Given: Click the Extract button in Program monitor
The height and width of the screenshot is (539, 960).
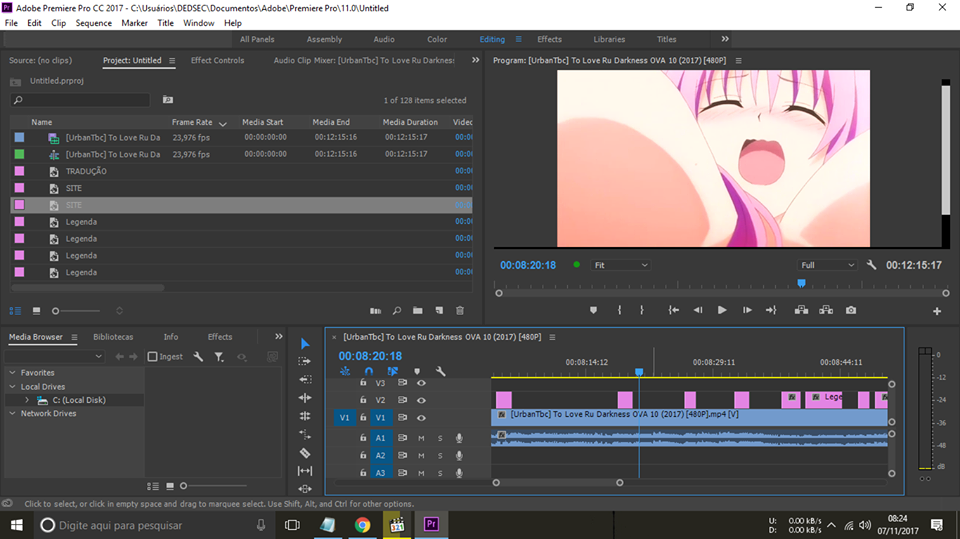Looking at the screenshot, I should point(826,310).
